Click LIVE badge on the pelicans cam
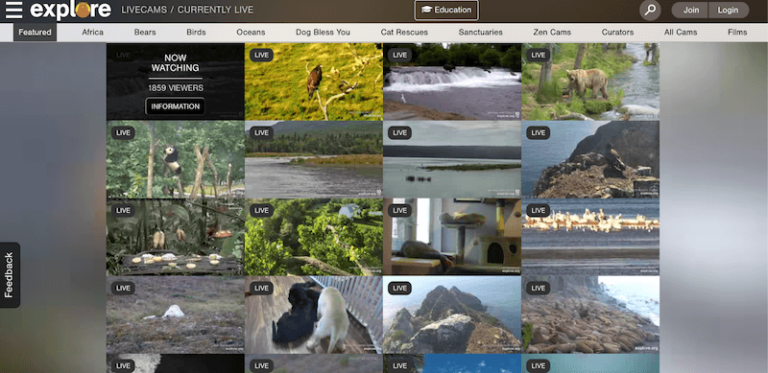Viewport: 768px width, 373px height. [x=538, y=210]
